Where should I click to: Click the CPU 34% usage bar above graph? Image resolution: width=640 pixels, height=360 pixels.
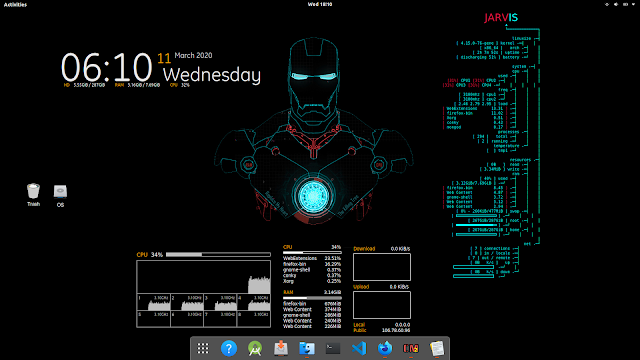218,255
